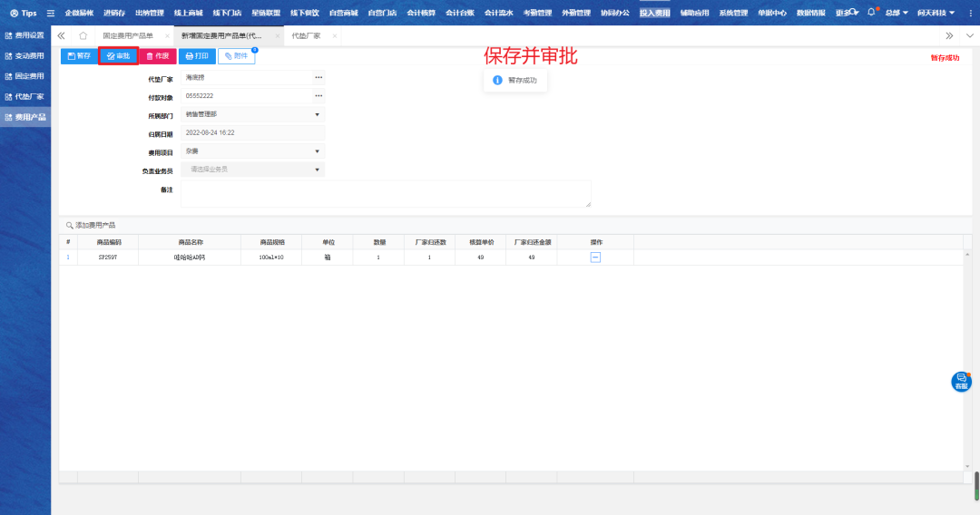This screenshot has height=515, width=980.
Task: Expand the 所属部门 dropdown
Action: click(318, 114)
